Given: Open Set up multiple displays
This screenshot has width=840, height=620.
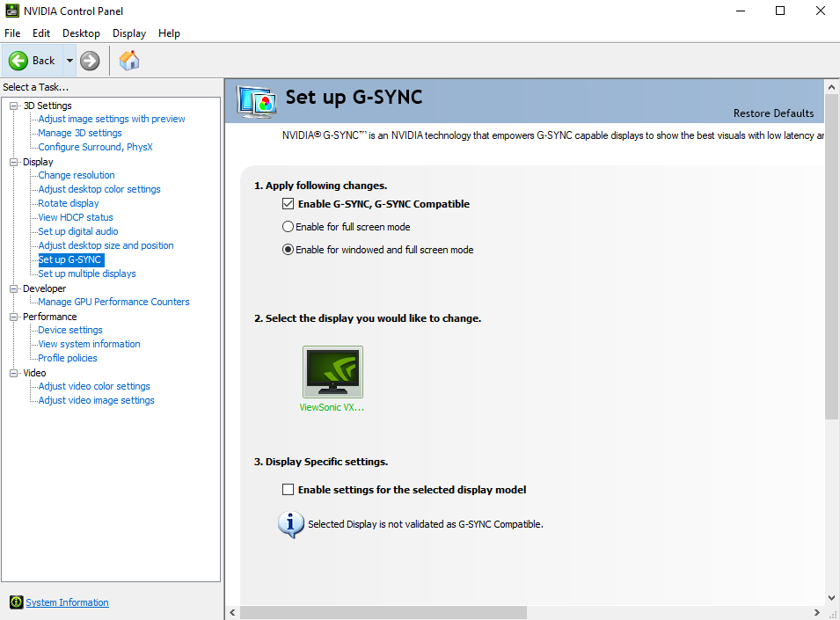Looking at the screenshot, I should 87,274.
